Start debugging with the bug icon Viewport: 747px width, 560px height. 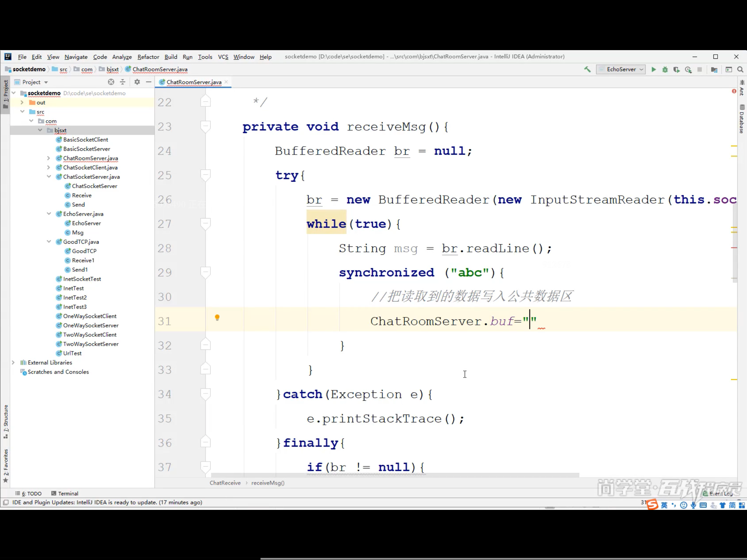[665, 69]
